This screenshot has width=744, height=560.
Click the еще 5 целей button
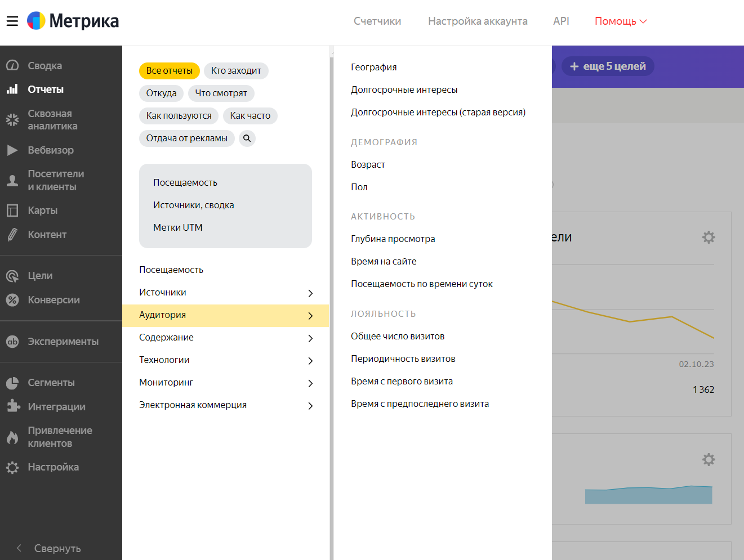608,66
